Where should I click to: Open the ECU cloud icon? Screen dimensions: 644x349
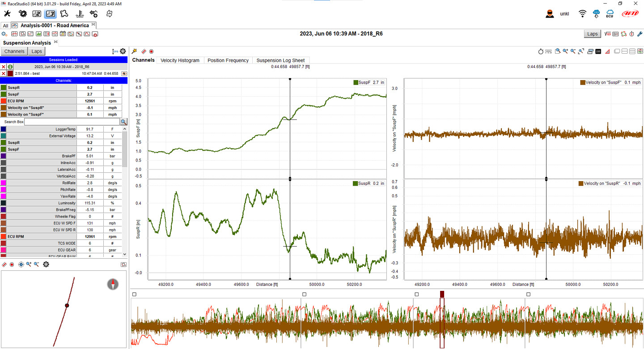610,14
